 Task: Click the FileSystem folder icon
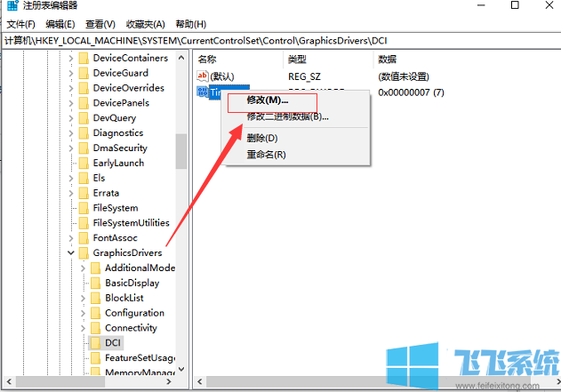tap(84, 207)
